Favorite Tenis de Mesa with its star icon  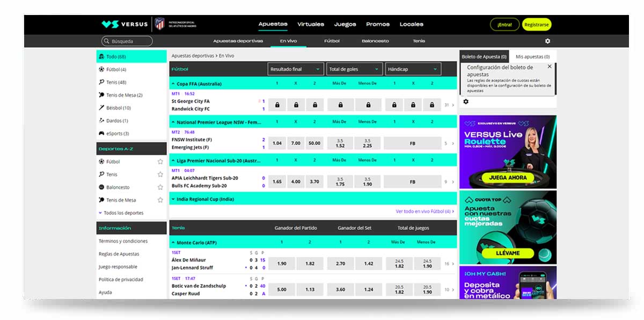pos(160,200)
